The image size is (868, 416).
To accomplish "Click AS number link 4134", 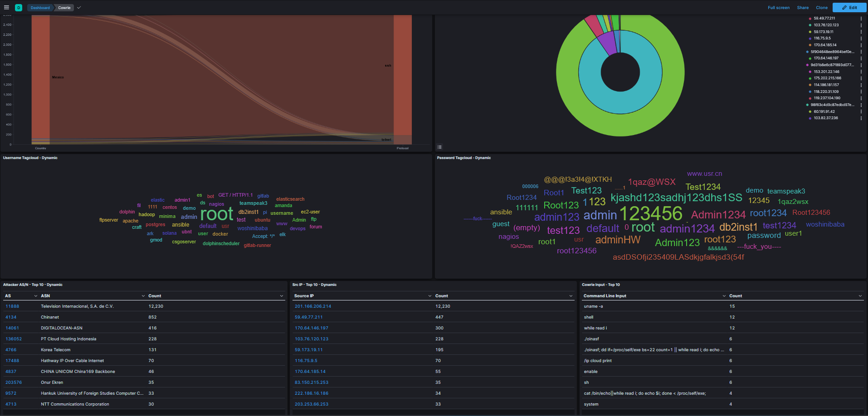I will 11,317.
